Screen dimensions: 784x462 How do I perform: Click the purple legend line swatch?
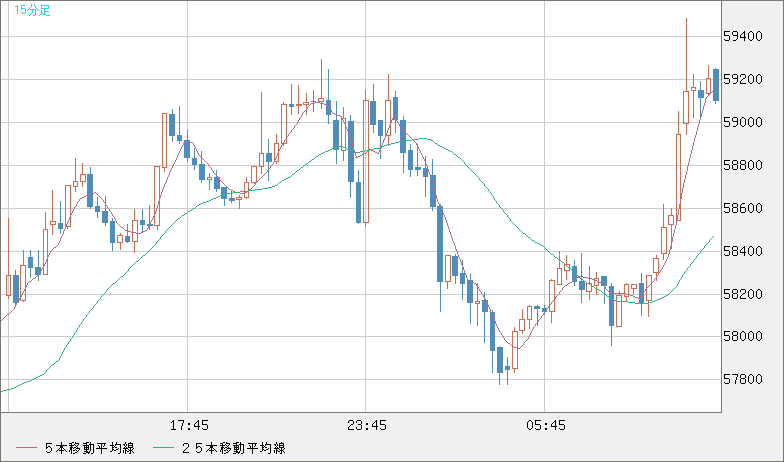(26, 448)
